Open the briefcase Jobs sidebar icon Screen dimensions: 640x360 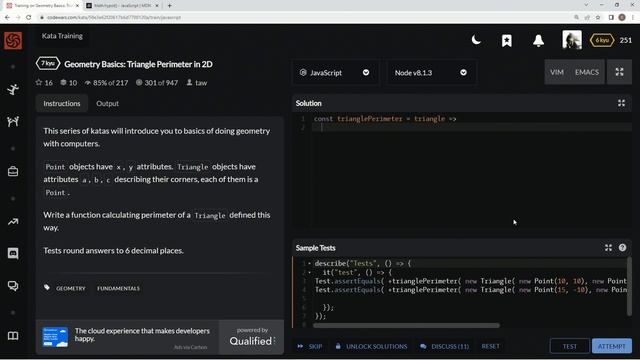(x=13, y=171)
